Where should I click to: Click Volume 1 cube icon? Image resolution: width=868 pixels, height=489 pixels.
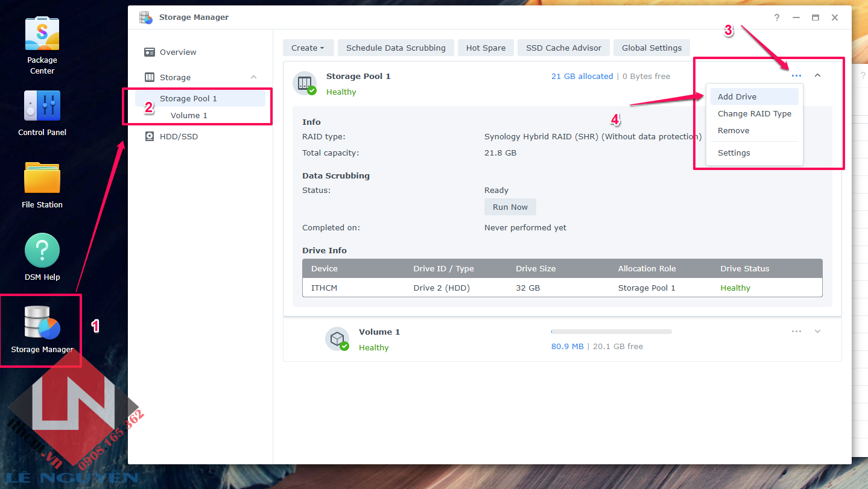pos(337,339)
